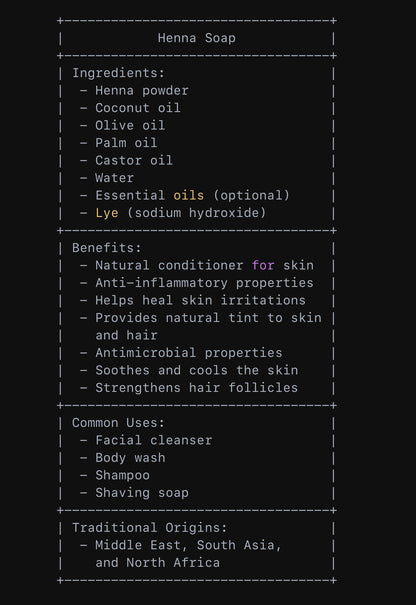
Task: Click the '(sodium hydroxide)' text
Action: (196, 213)
